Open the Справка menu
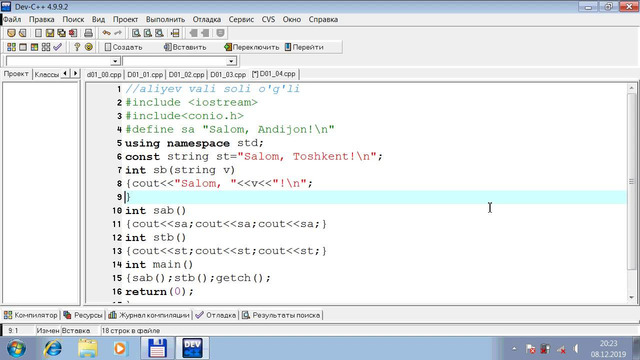This screenshot has height=360, width=640. [x=323, y=19]
